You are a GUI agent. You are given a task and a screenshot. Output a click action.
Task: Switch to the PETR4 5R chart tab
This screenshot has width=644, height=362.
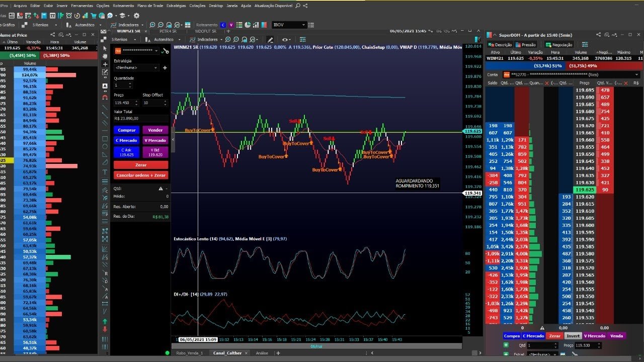click(x=168, y=31)
